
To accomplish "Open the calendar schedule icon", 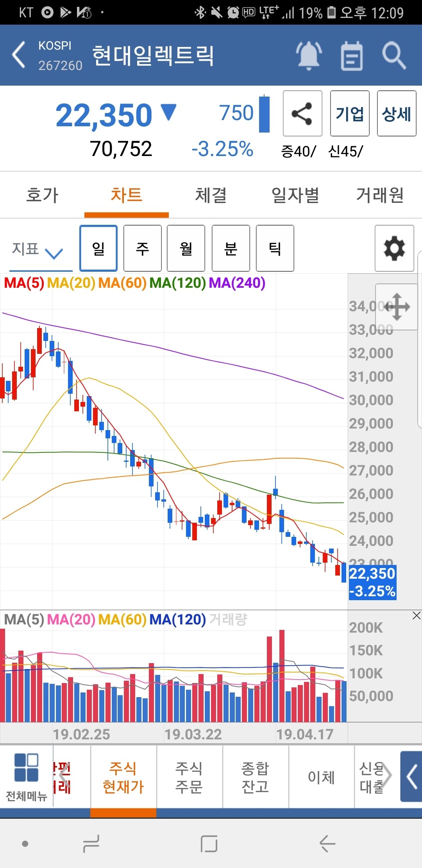I will tap(352, 56).
